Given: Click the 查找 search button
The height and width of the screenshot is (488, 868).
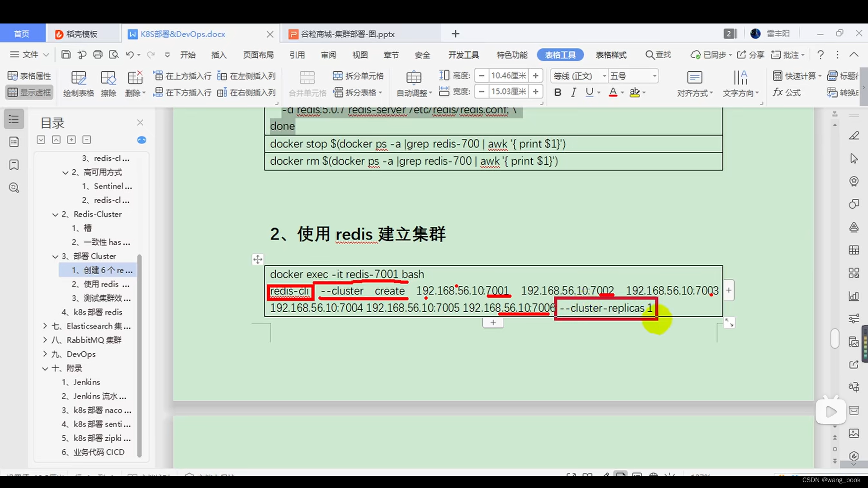Looking at the screenshot, I should coord(658,55).
